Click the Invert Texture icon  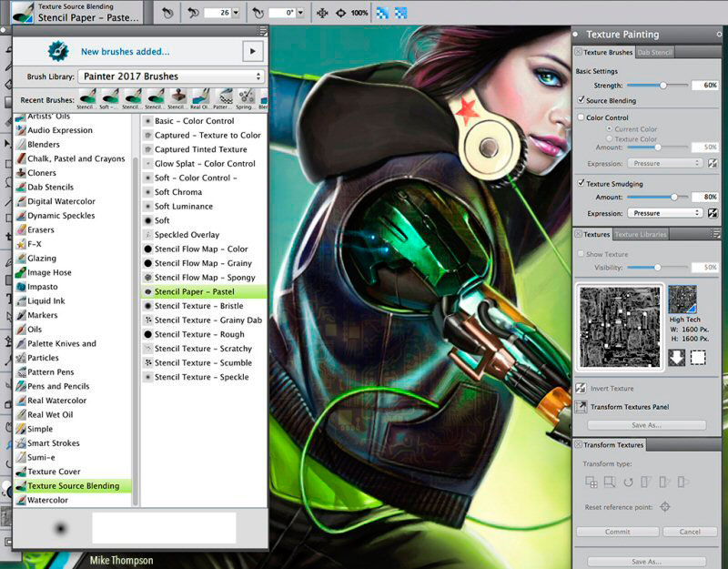pos(580,388)
